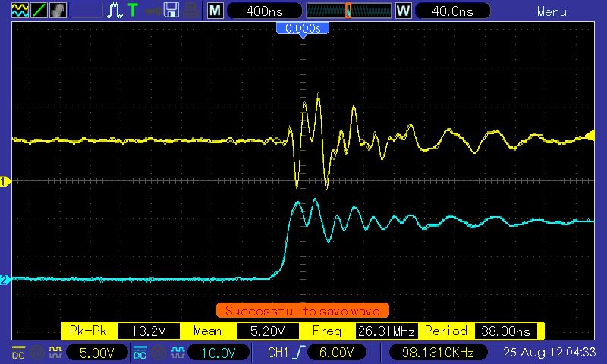
Task: Click the 5.20V mean value
Action: pos(268,331)
